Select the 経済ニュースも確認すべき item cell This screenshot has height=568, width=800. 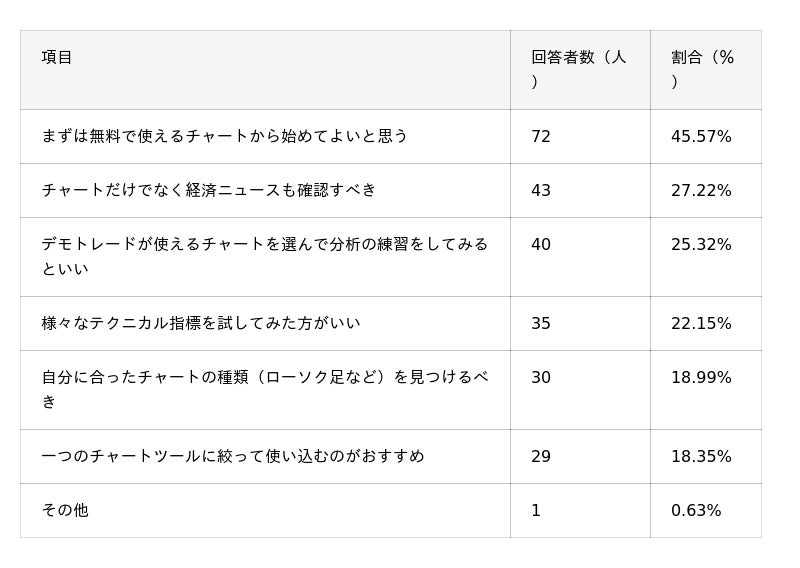pos(209,190)
